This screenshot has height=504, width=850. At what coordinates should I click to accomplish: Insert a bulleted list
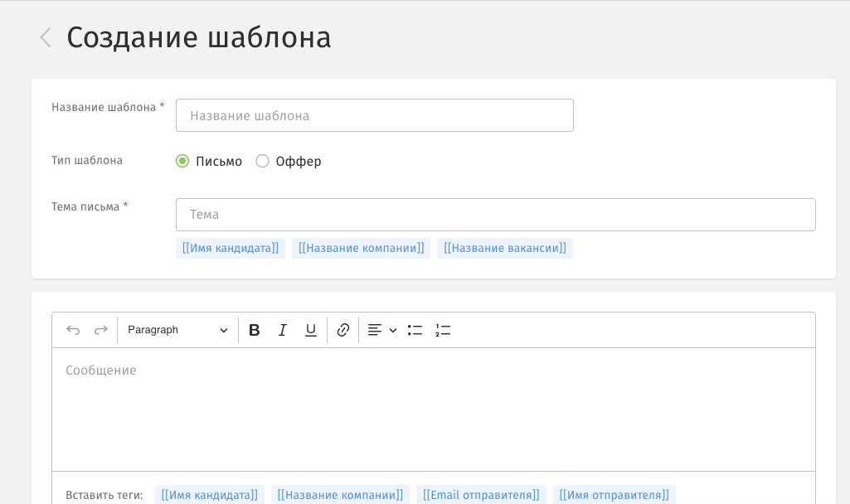[415, 330]
